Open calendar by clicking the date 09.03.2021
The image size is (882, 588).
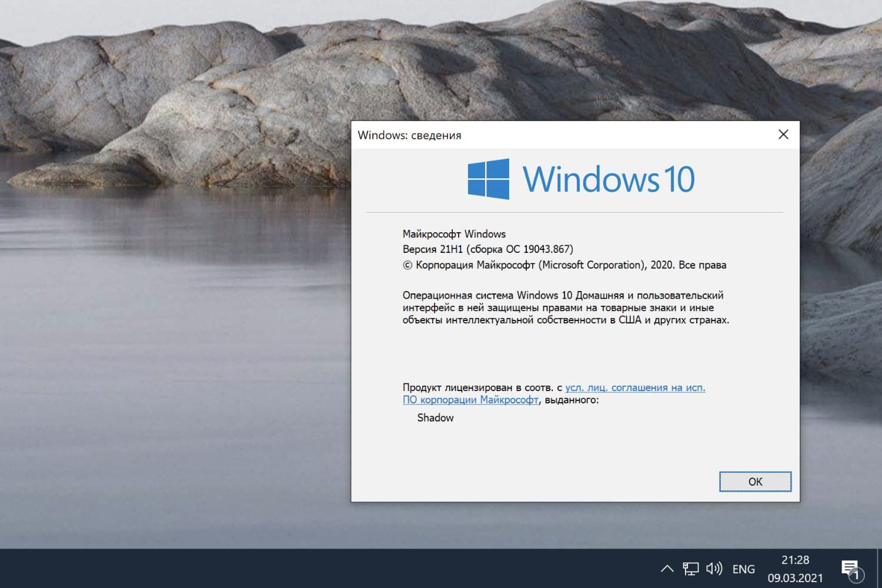click(x=795, y=577)
